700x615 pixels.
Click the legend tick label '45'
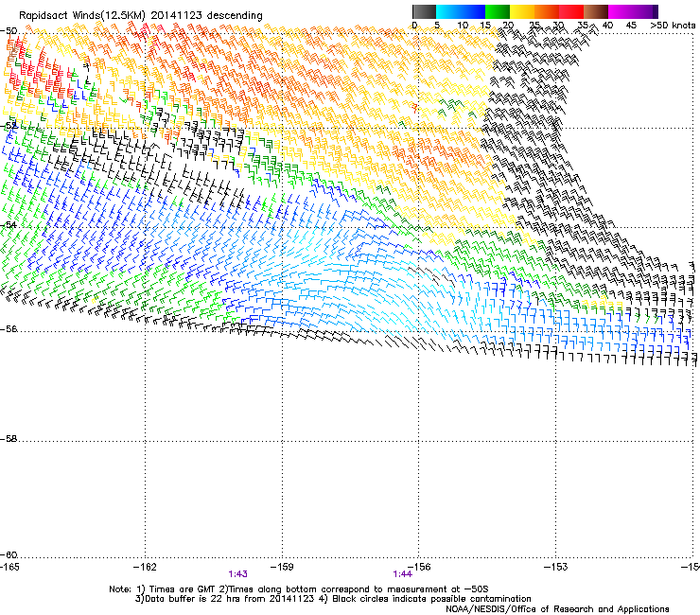[x=631, y=26]
